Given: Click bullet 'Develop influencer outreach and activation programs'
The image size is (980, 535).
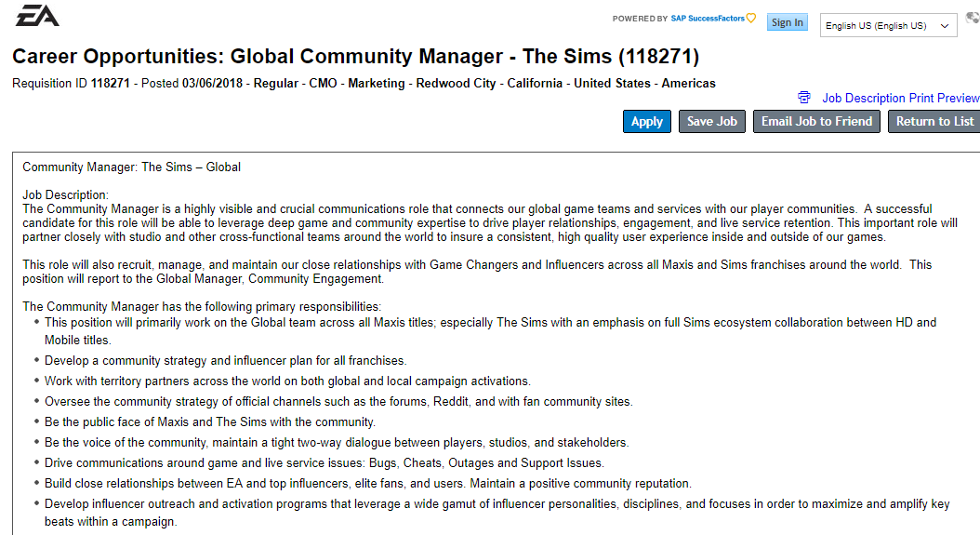Looking at the screenshot, I should (497, 513).
